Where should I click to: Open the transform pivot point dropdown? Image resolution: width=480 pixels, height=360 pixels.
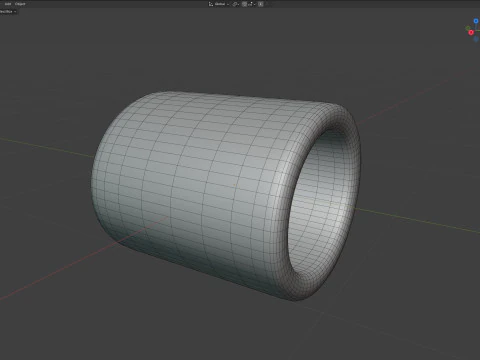[236, 4]
